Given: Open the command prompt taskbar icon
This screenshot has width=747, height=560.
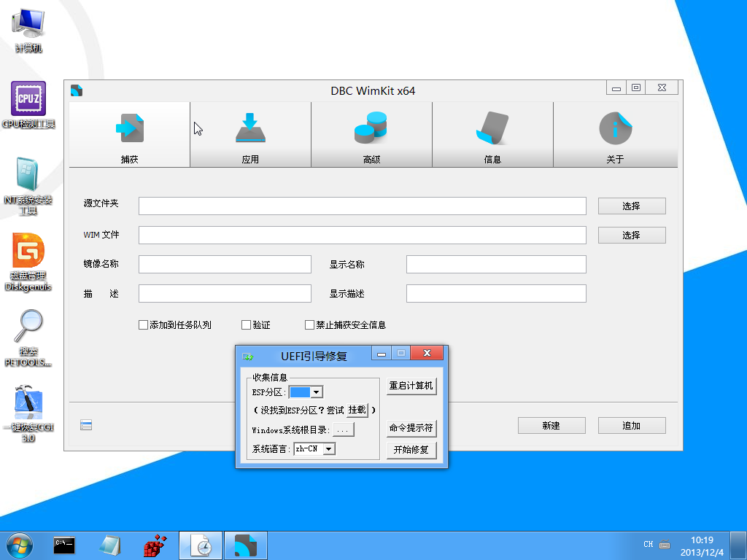Looking at the screenshot, I should point(64,545).
